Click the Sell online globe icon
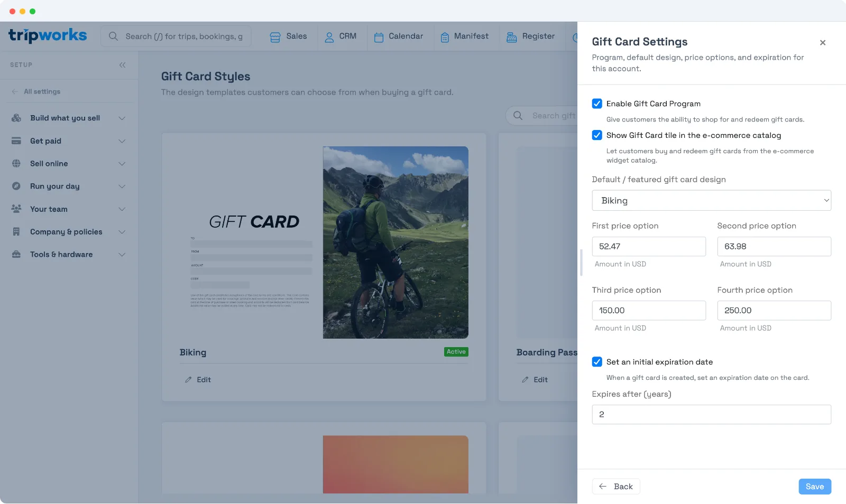 (16, 163)
